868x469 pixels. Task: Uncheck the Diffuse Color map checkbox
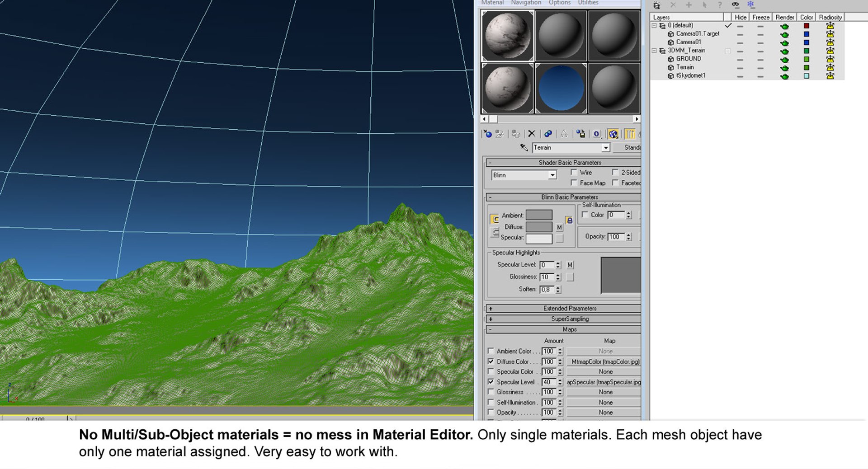491,361
